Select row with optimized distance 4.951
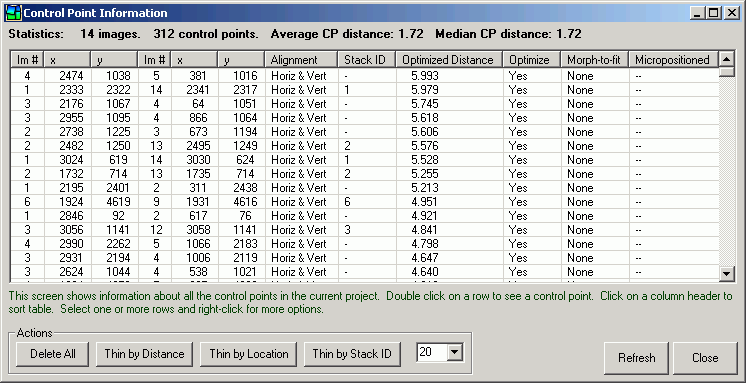746x383 pixels. coord(365,202)
